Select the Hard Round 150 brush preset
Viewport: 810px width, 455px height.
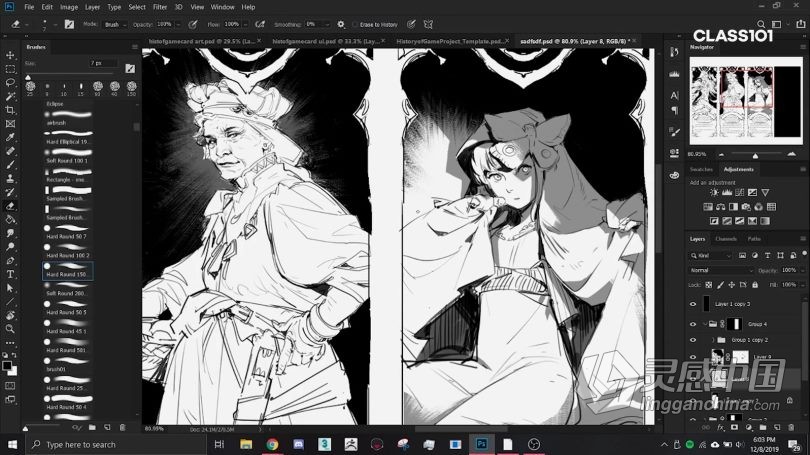coord(68,271)
